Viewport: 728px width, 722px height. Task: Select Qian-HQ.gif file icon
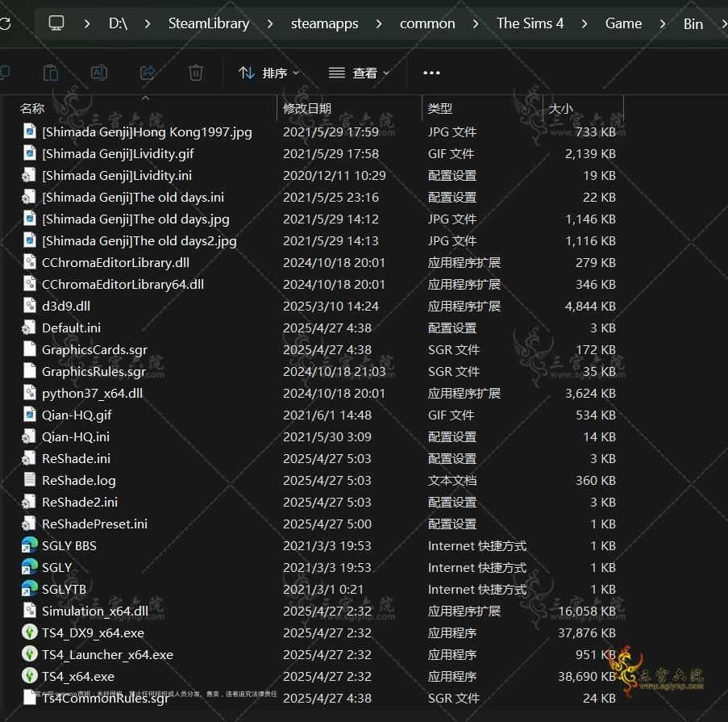coord(30,415)
